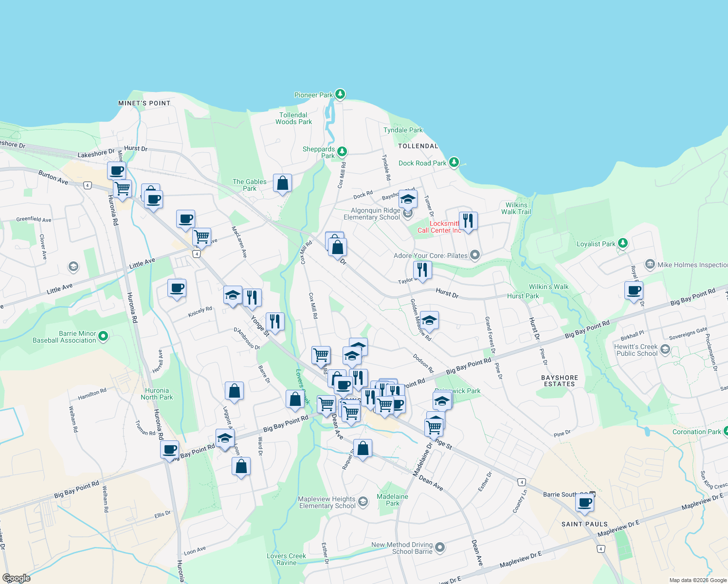Click the grocery cart icon on Huronia Rd

(x=122, y=188)
